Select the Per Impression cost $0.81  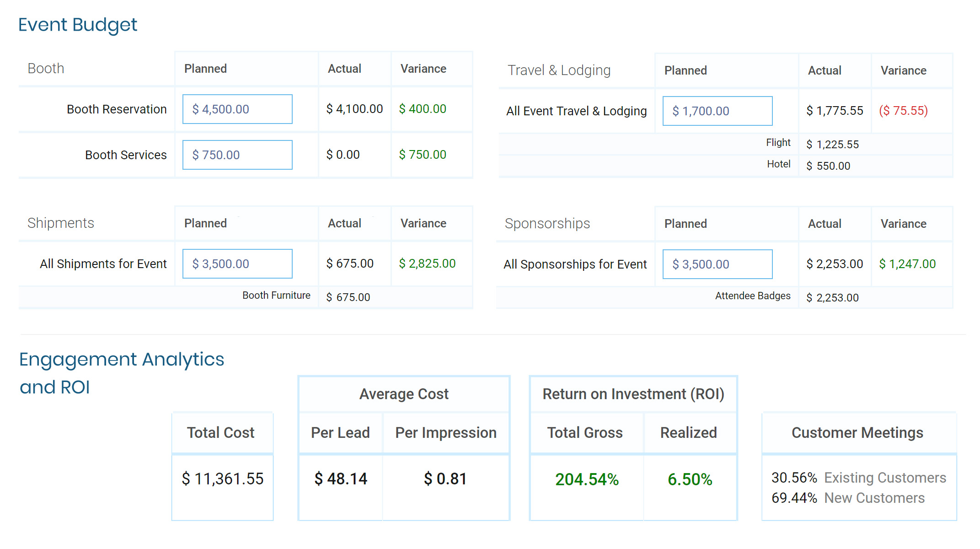click(x=445, y=479)
